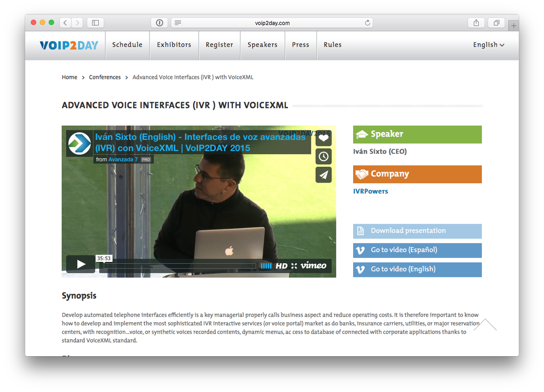Go forward in Safari history
Screen dimensions: 544x392
pos(77,22)
